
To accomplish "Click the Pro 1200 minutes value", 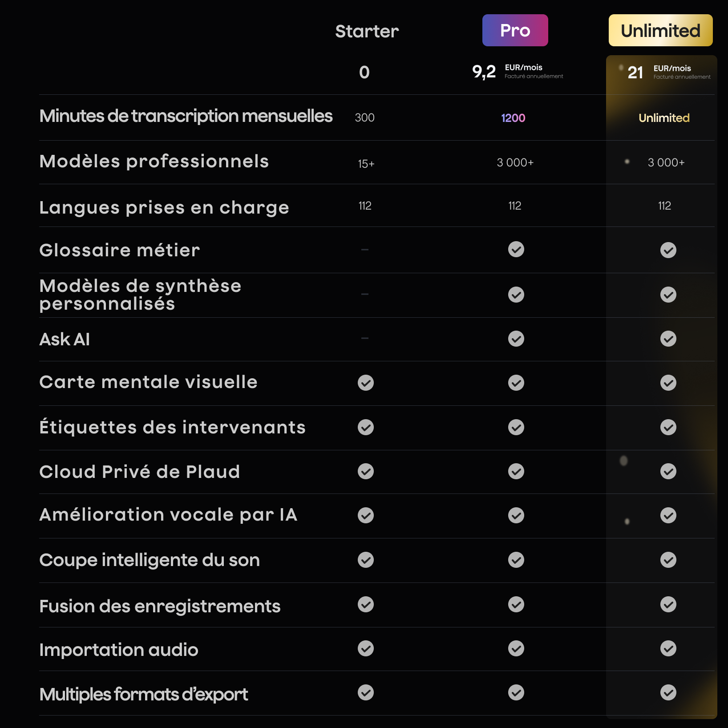I will [x=513, y=118].
